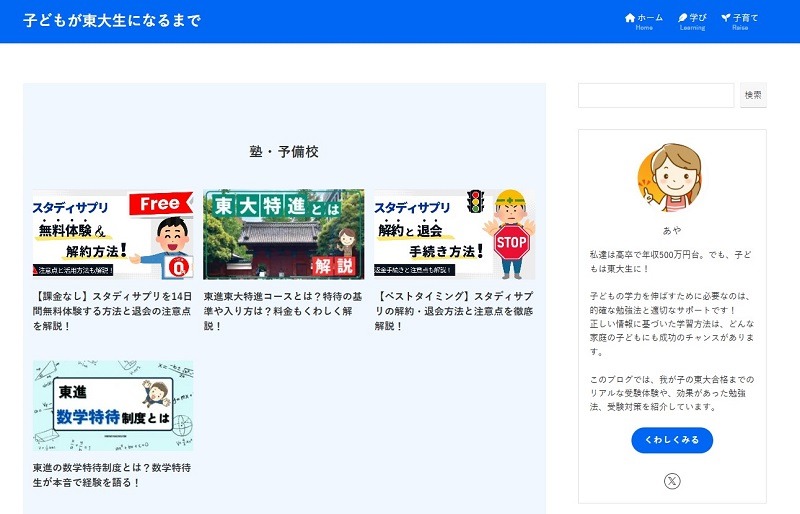
Task: Click the 検索 search button
Action: [753, 95]
